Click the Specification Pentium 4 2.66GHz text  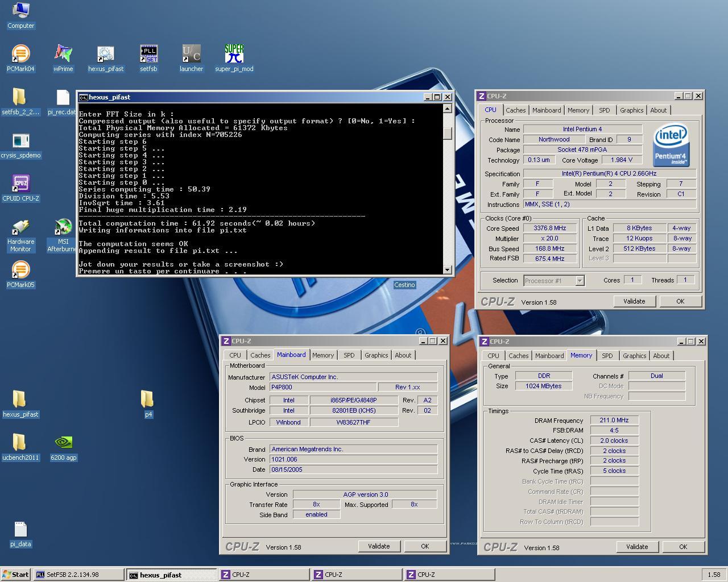pos(609,173)
